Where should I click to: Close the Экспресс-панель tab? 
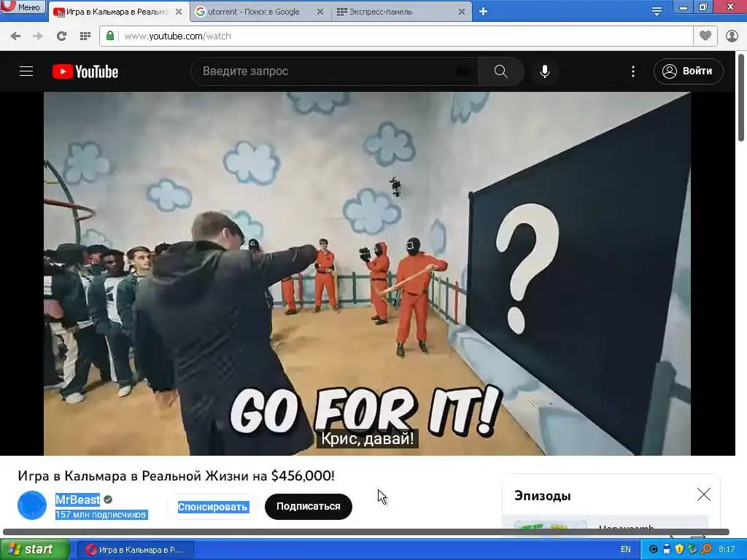(461, 12)
